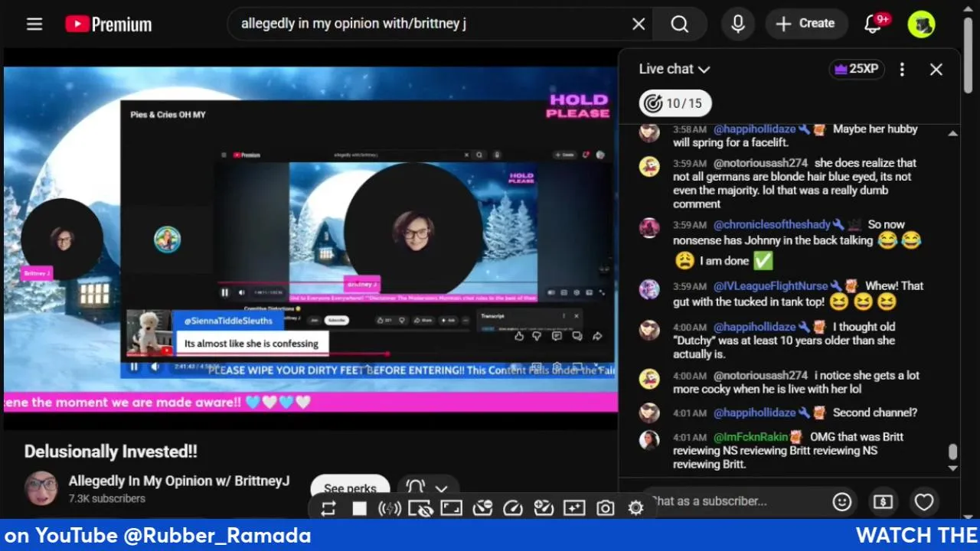
Task: Click @happihollidaze at 3:58 AM
Action: point(755,129)
